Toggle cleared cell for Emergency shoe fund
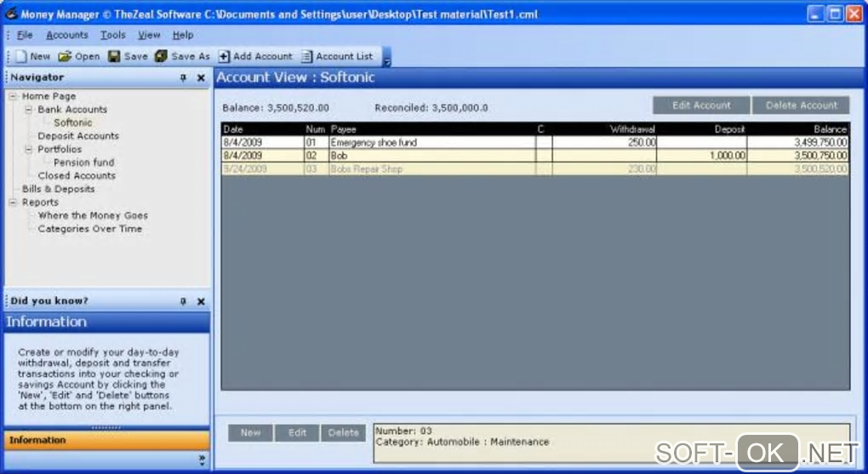Viewport: 868px width, 474px height. (544, 142)
